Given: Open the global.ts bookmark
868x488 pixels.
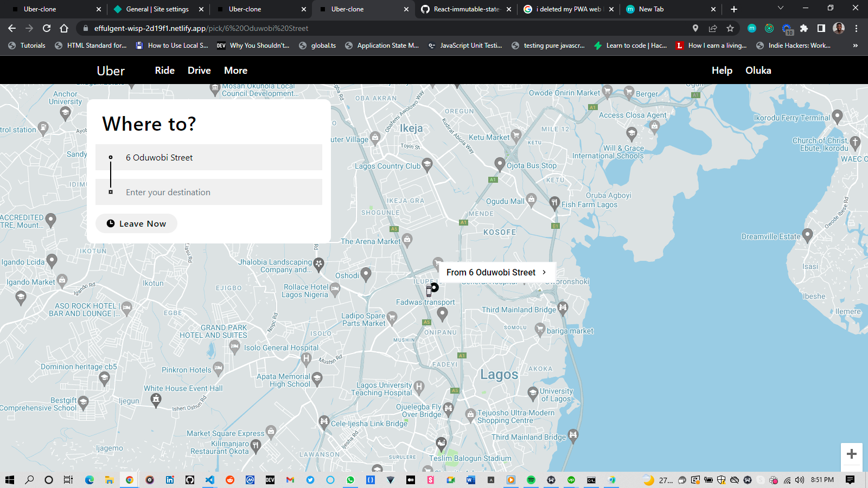Looking at the screenshot, I should click(x=317, y=46).
